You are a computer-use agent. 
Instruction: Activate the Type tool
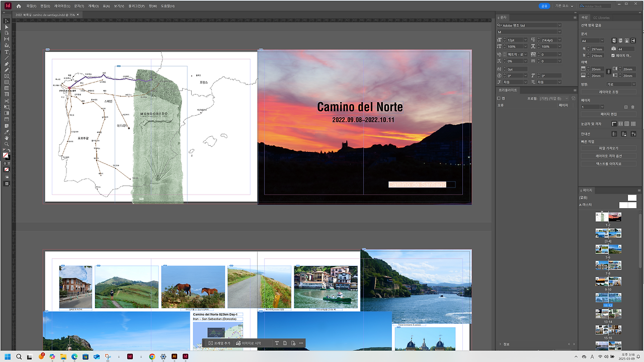[x=7, y=52]
